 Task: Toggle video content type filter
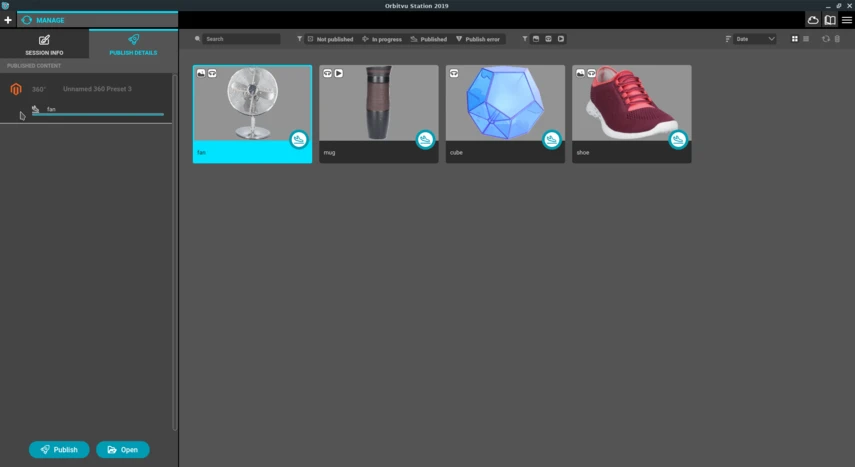561,39
